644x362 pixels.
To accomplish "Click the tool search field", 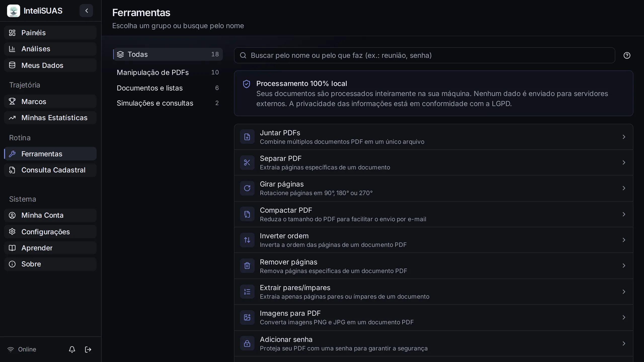I will tap(424, 55).
